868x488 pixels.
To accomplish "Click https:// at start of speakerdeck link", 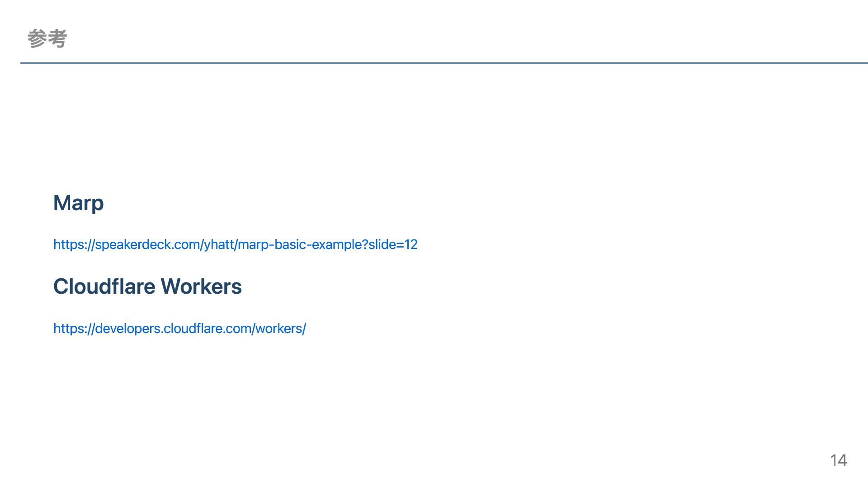I will coord(74,244).
